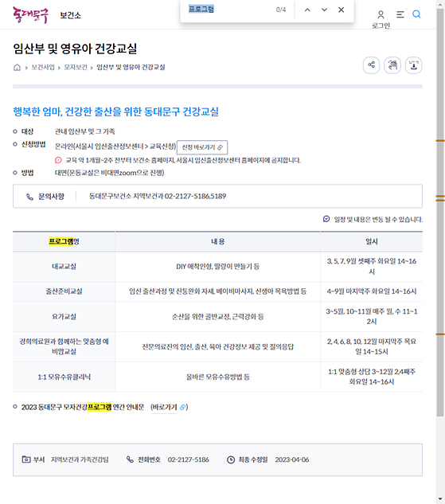Click the 4~9월 마지막주 화요일 schedule cell
The width and height of the screenshot is (445, 504).
pos(372,291)
